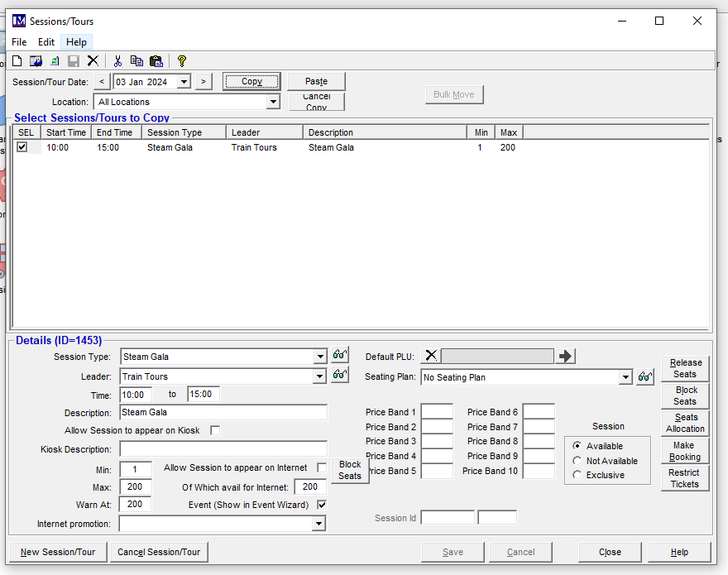This screenshot has height=575, width=728.
Task: Expand the Internet promotion dropdown
Action: coord(318,524)
